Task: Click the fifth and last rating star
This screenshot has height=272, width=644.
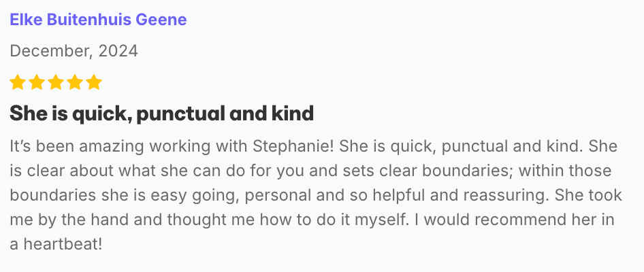Action: [x=94, y=83]
